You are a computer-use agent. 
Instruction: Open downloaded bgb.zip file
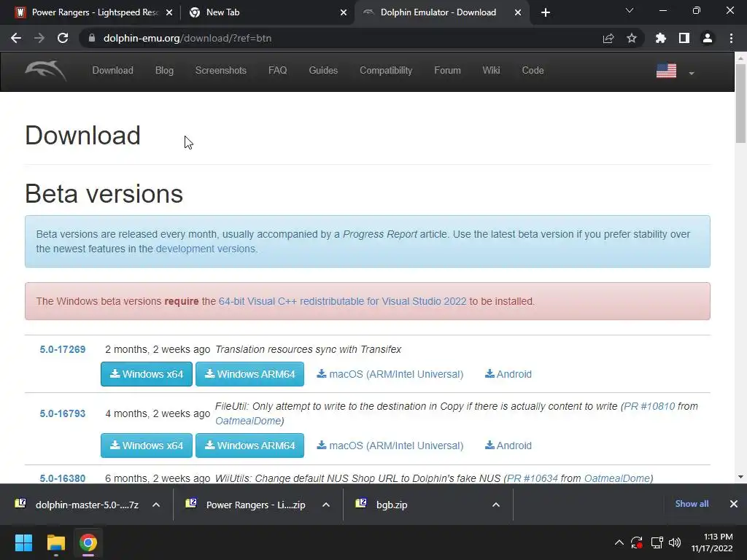click(x=382, y=505)
